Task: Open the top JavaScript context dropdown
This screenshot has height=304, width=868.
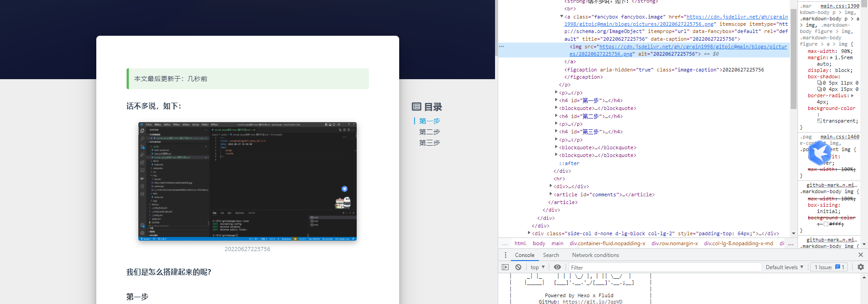Action: tap(538, 267)
